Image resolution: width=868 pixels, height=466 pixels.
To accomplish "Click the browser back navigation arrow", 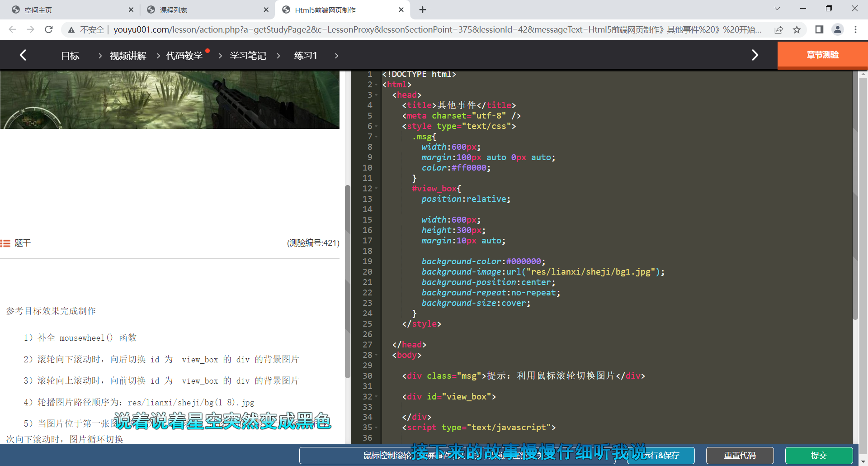I will pyautogui.click(x=12, y=29).
